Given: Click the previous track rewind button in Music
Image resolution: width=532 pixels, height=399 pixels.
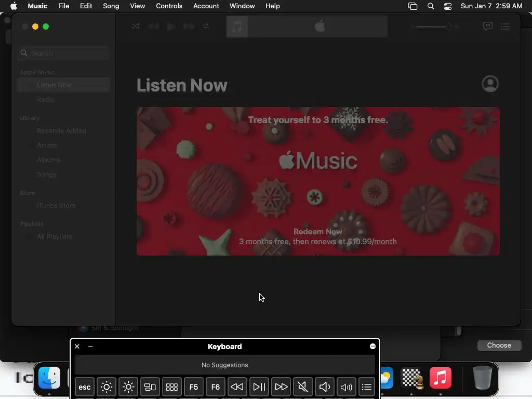Looking at the screenshot, I should tap(153, 26).
